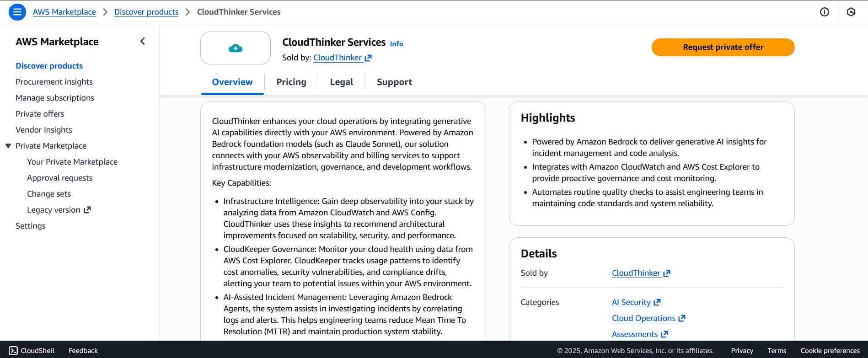
Task: Collapse the AWS Marketplace side panel
Action: pos(143,42)
